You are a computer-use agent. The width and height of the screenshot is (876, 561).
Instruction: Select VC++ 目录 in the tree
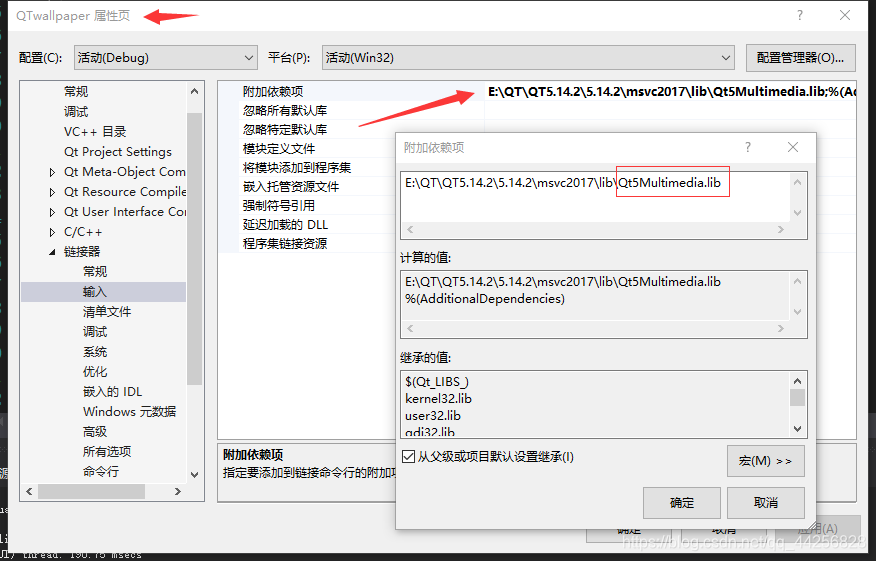(x=95, y=132)
